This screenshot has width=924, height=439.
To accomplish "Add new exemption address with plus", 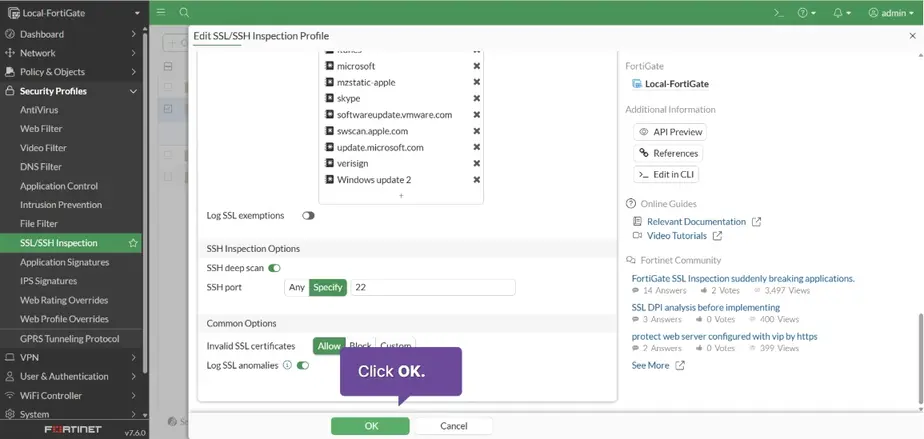I will tap(401, 195).
